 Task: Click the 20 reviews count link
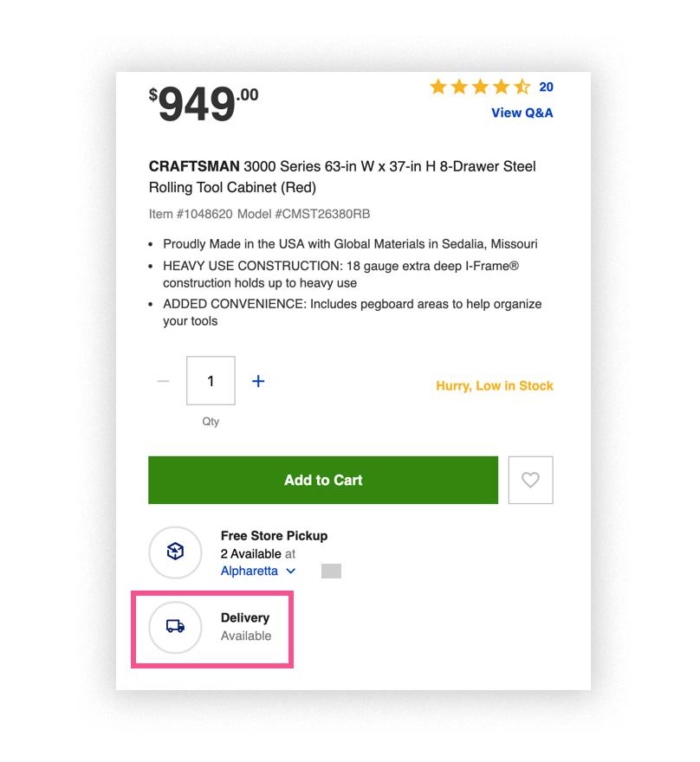(x=546, y=87)
